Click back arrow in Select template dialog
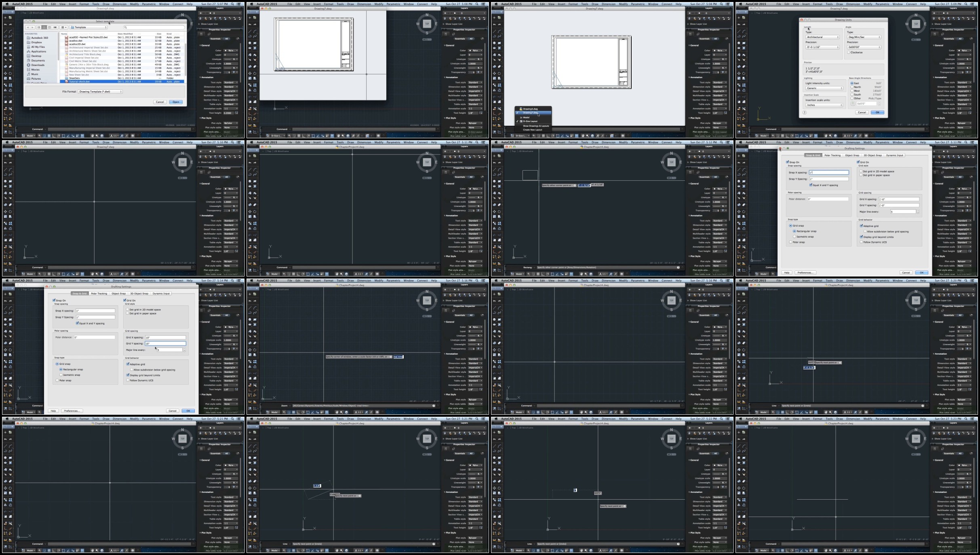Viewport: 980px width, 555px height. [x=28, y=27]
